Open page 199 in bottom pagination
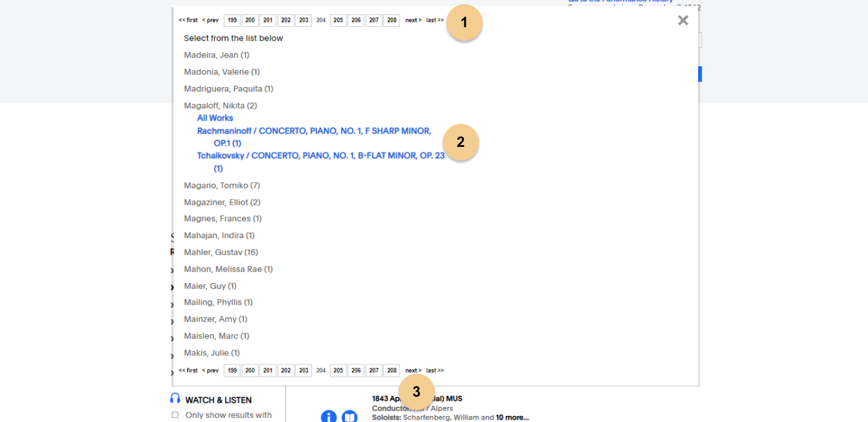The height and width of the screenshot is (422, 868). click(x=232, y=371)
